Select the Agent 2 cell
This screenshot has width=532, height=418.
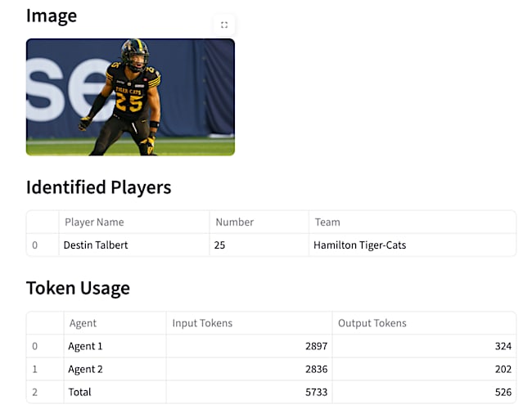[85, 369]
